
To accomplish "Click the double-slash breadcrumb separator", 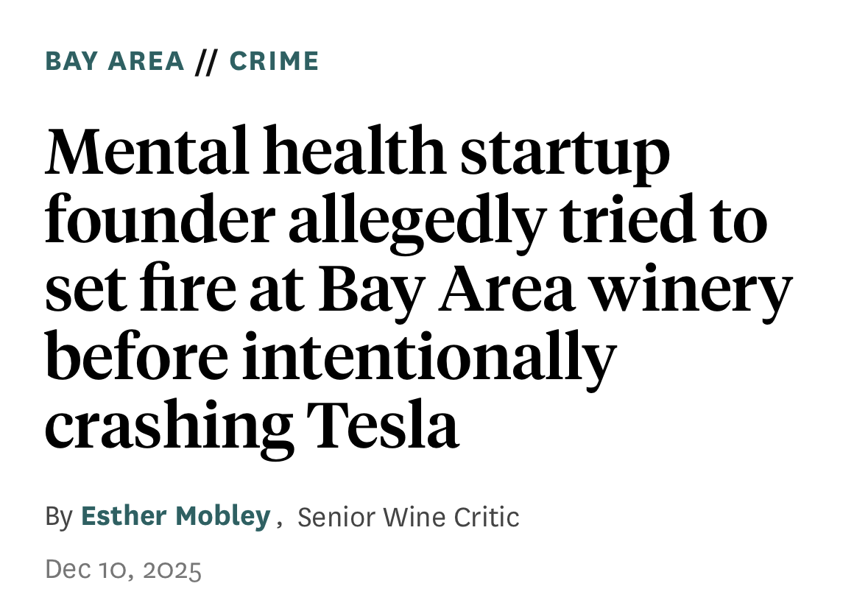I will pos(207,62).
